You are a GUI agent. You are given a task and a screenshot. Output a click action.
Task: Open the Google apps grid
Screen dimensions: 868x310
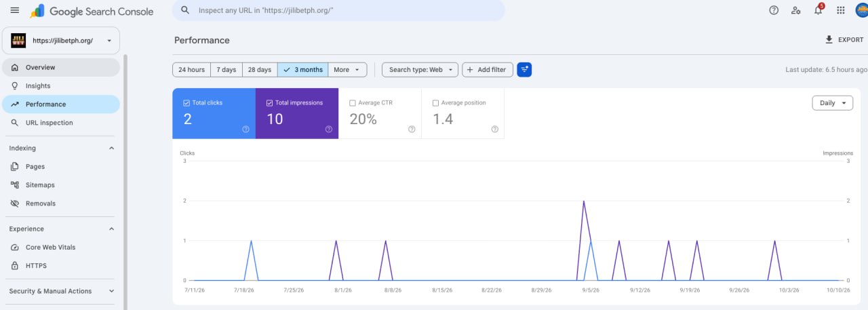coord(841,10)
